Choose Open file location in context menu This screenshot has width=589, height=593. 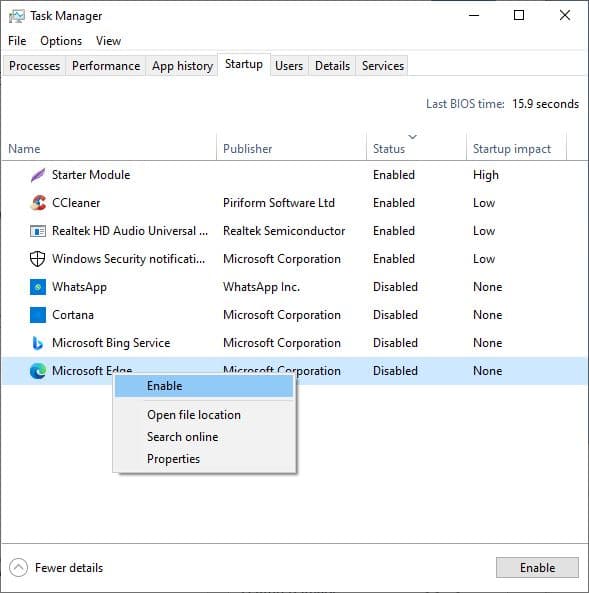[204, 415]
